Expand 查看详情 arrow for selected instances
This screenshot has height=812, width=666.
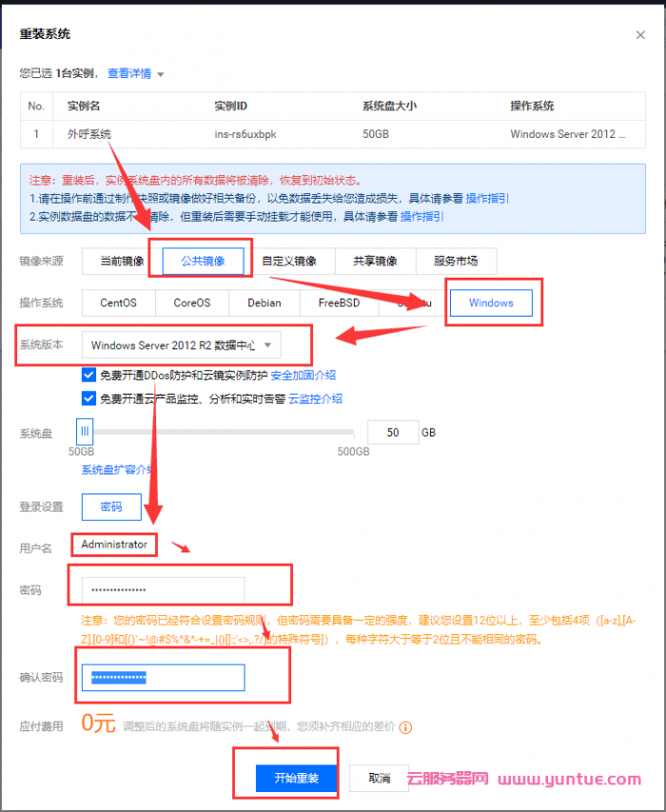[x=161, y=74]
